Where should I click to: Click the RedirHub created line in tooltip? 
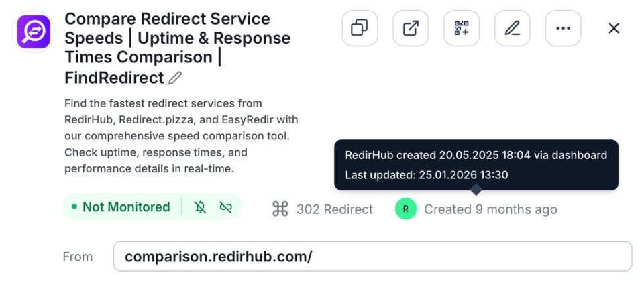pyautogui.click(x=476, y=155)
